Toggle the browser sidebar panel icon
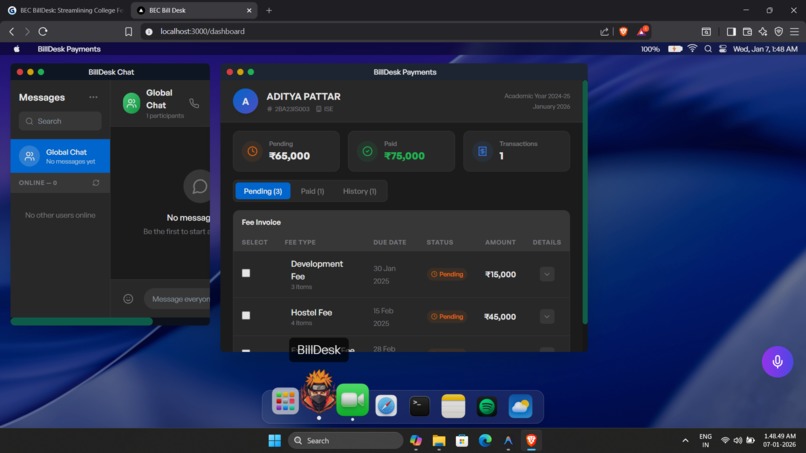The height and width of the screenshot is (453, 806). (731, 31)
